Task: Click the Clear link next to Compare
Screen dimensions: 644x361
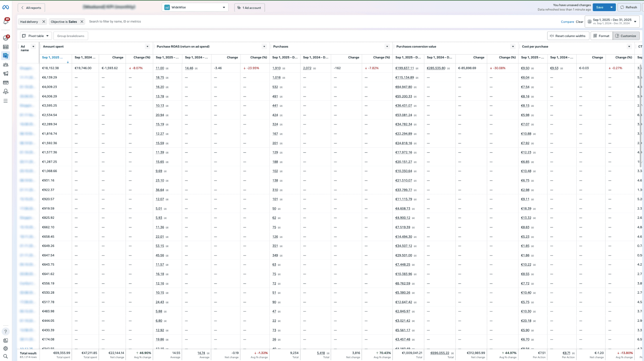Action: point(579,22)
